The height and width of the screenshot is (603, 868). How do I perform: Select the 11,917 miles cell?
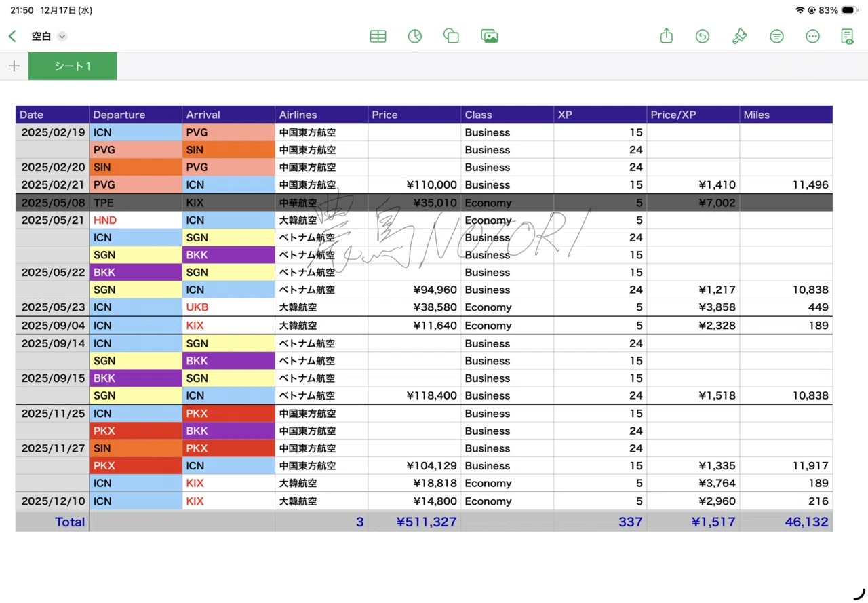(x=786, y=466)
